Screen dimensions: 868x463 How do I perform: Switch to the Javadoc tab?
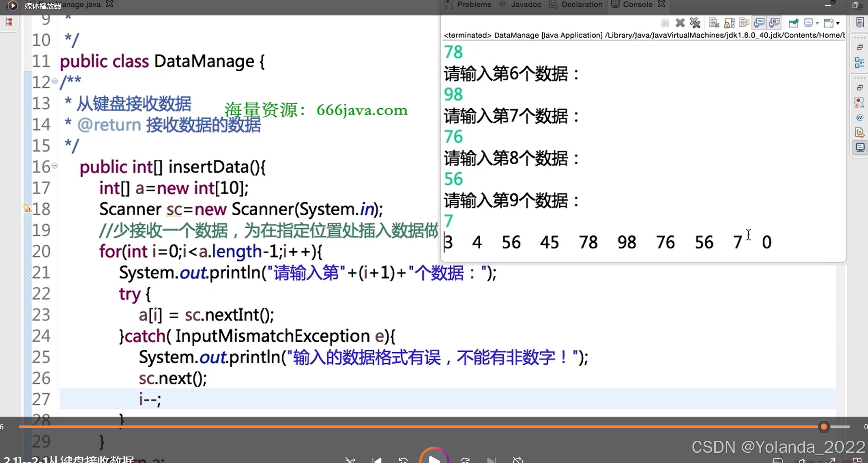coord(520,4)
